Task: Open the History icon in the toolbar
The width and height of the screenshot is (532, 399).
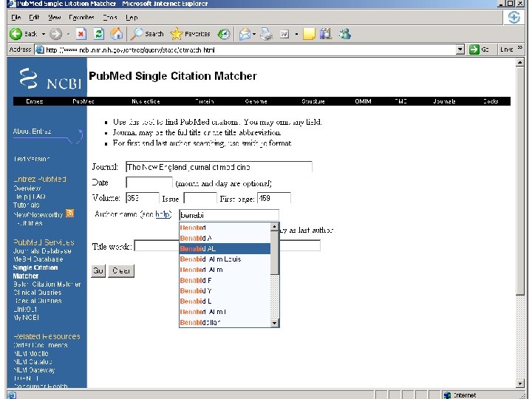Action: click(224, 34)
